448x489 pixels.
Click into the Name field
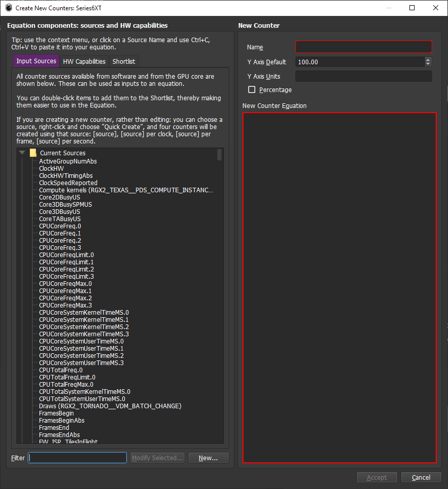[363, 47]
